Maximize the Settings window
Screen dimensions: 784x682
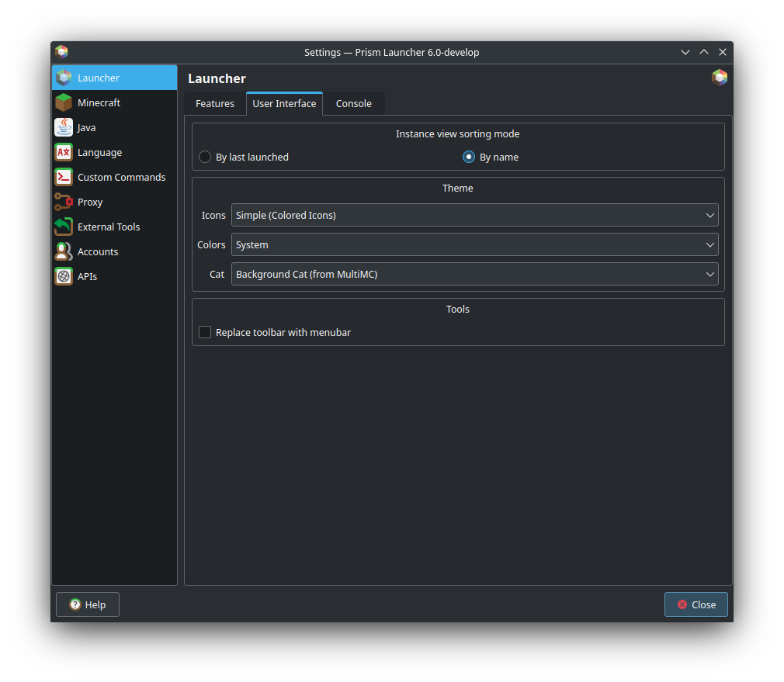pos(703,52)
